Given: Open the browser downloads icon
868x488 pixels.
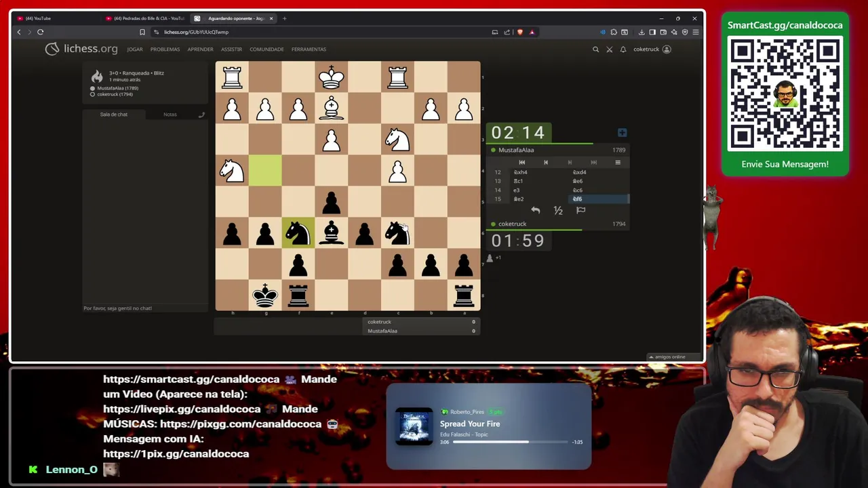Looking at the screenshot, I should coord(642,32).
